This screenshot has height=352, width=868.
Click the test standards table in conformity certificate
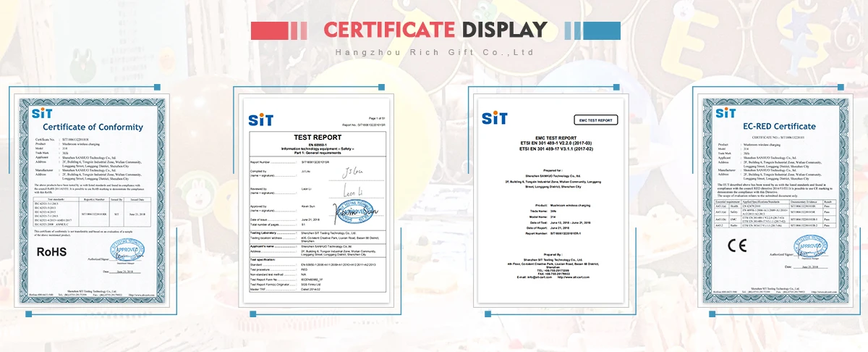click(x=93, y=214)
